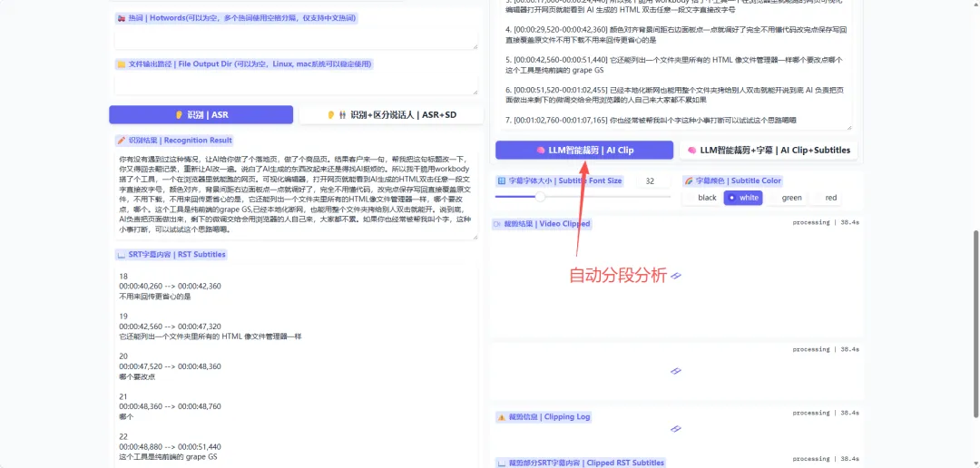Click resize handle of Hotwords text box
This screenshot has height=468, width=980.
pos(475,45)
